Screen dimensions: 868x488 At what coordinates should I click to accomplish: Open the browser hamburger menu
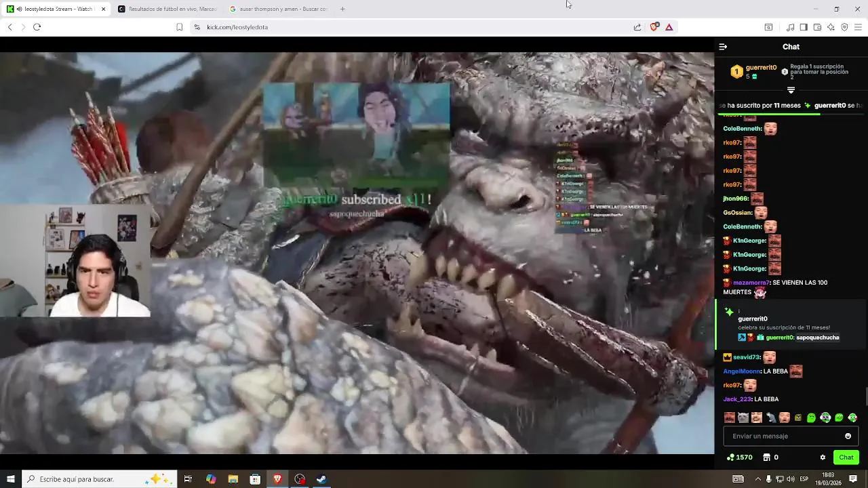pyautogui.click(x=858, y=27)
